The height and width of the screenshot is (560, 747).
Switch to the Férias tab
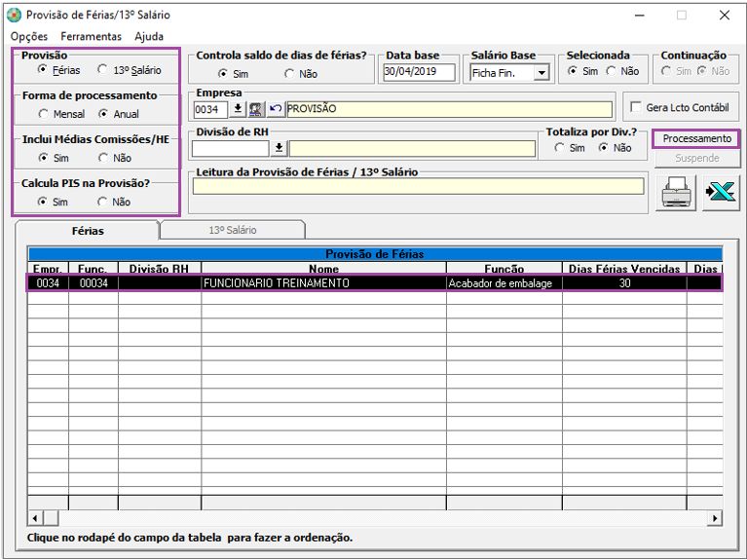click(88, 231)
